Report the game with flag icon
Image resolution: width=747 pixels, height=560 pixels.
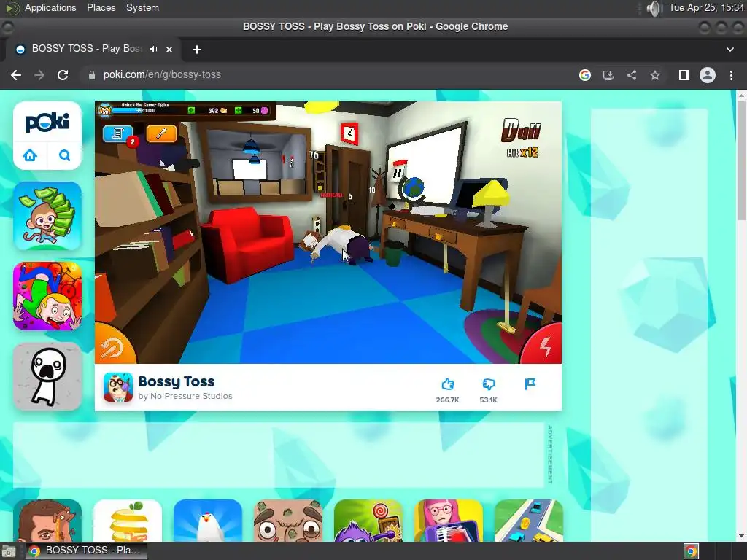coord(530,384)
